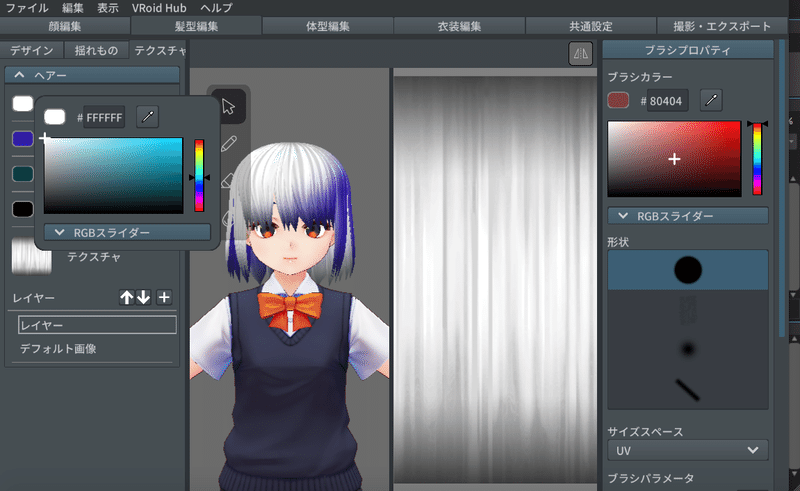This screenshot has width=800, height=491.
Task: Click white preview swatch in color popup
Action: (x=55, y=117)
